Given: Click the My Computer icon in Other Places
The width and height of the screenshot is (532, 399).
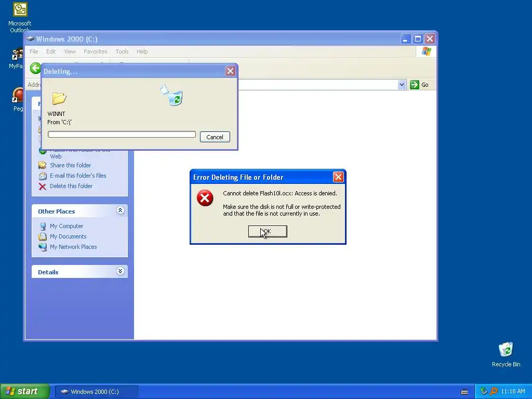Looking at the screenshot, I should pyautogui.click(x=43, y=226).
